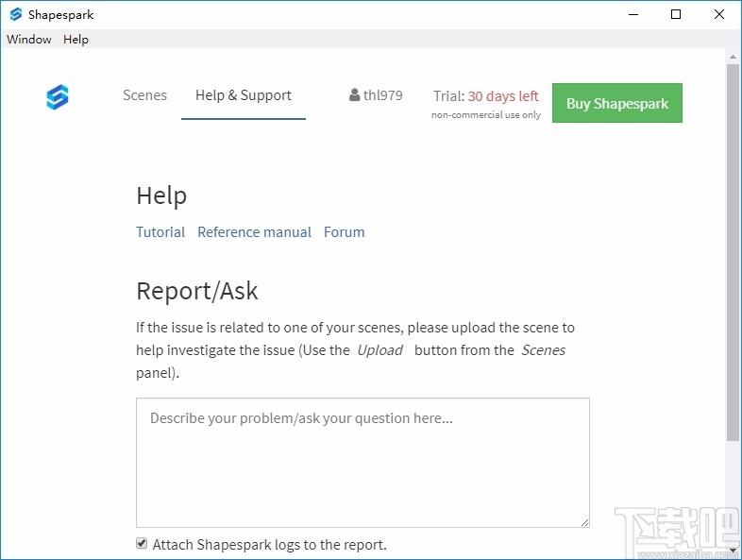Image resolution: width=742 pixels, height=560 pixels.
Task: Click the text area resize handle
Action: (x=584, y=521)
